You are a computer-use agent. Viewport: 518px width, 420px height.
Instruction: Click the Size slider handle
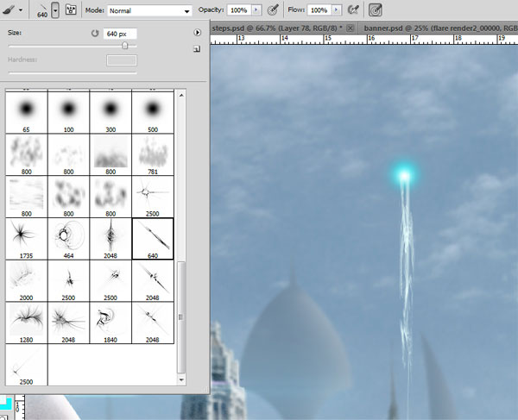pyautogui.click(x=125, y=45)
